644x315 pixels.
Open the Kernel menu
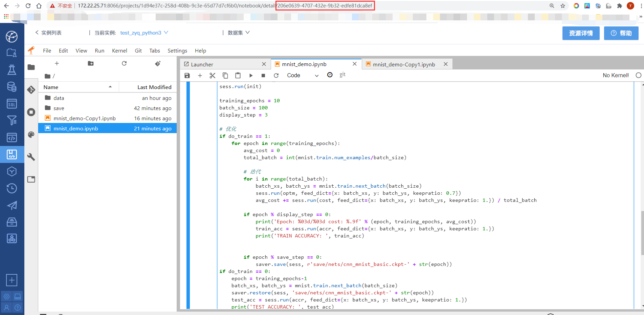pyautogui.click(x=119, y=50)
